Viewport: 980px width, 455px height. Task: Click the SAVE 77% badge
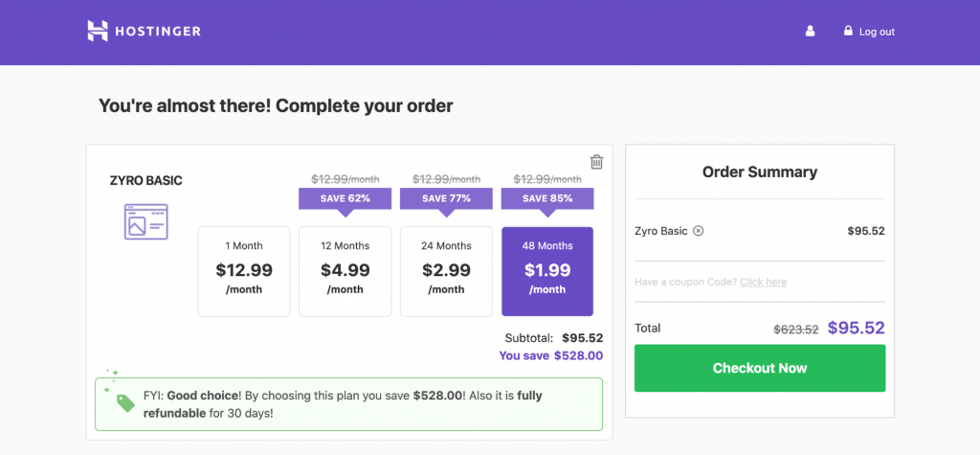coord(446,198)
